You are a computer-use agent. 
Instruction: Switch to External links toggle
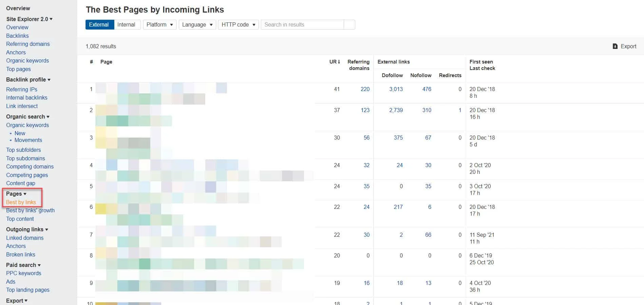(x=99, y=24)
